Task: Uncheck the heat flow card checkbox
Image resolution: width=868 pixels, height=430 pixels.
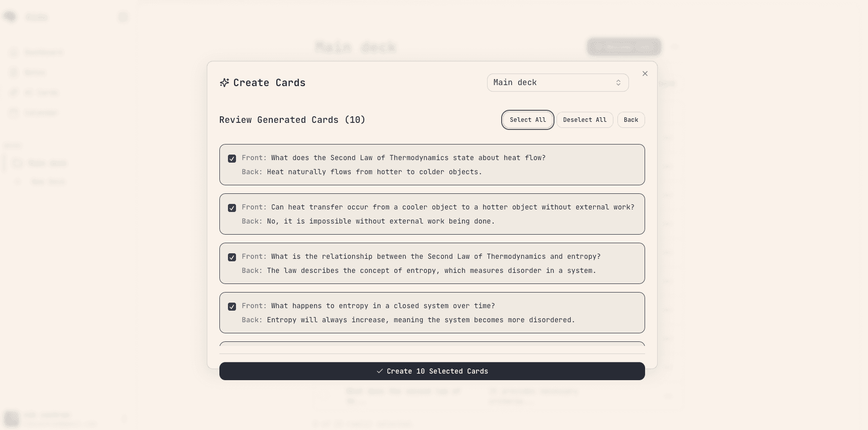Action: pyautogui.click(x=232, y=159)
